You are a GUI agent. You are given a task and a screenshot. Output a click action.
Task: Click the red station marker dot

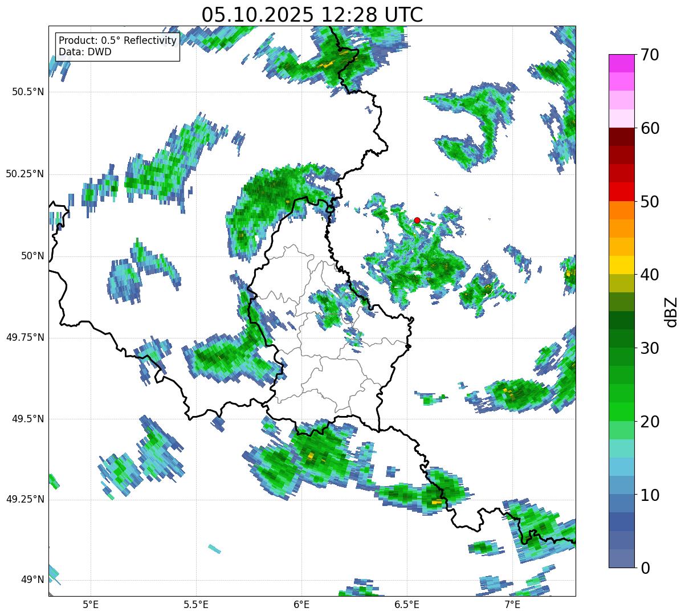(417, 220)
